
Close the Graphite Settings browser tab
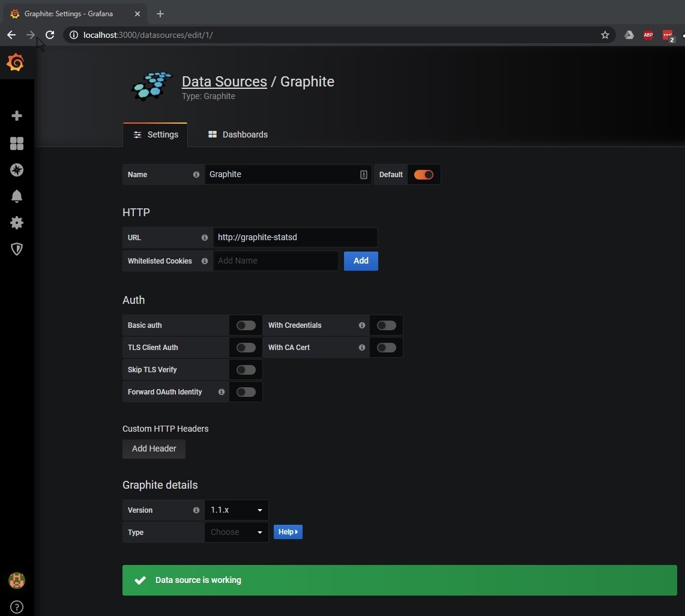tap(137, 14)
